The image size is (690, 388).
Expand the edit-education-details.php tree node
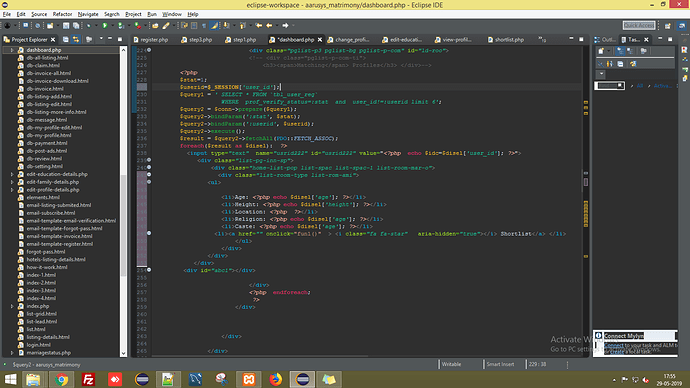coord(12,174)
